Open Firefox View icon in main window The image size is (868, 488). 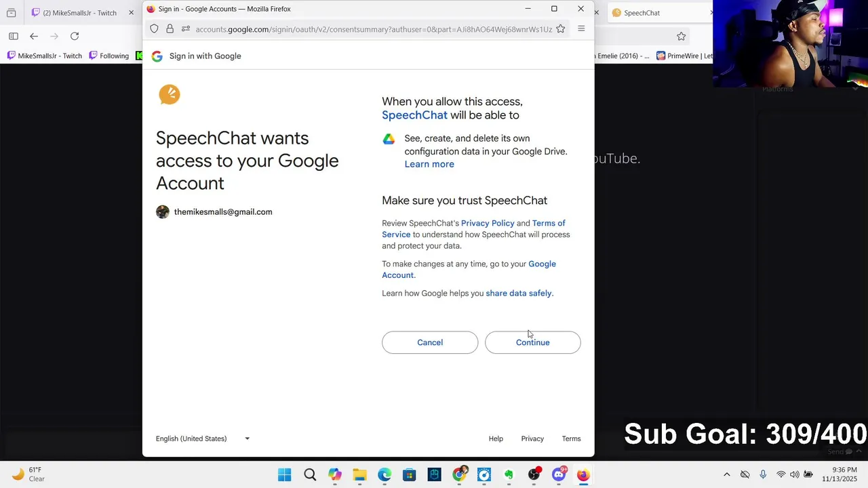11,13
